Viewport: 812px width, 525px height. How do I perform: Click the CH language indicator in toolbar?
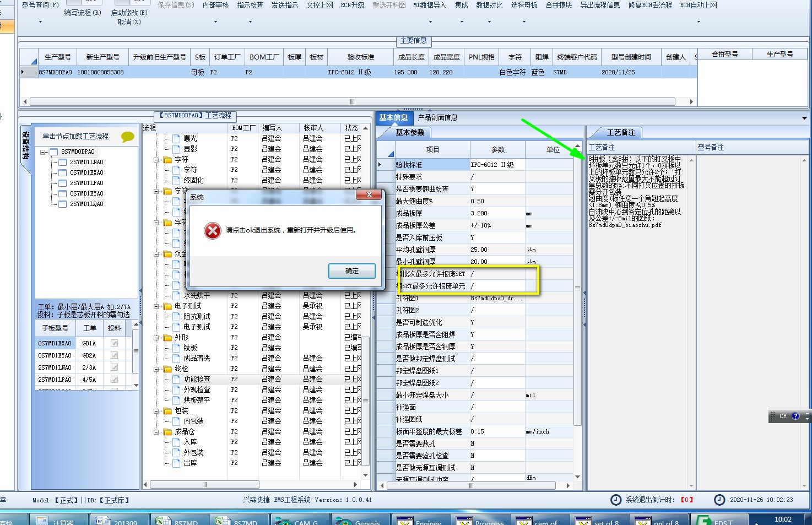[783, 416]
